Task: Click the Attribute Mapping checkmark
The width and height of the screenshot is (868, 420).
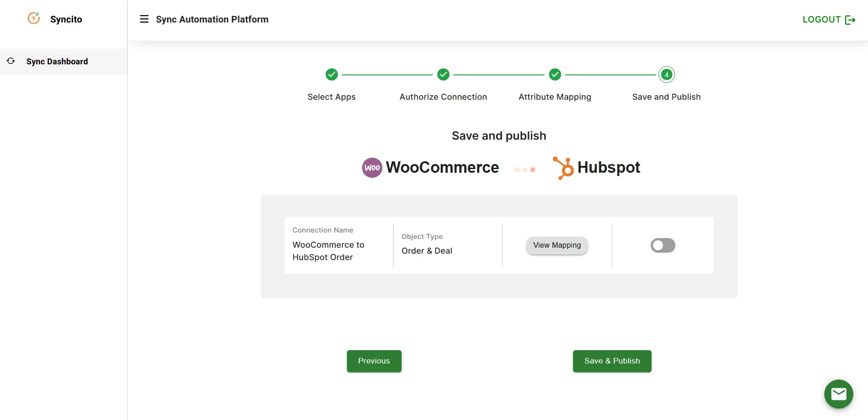Action: point(555,74)
